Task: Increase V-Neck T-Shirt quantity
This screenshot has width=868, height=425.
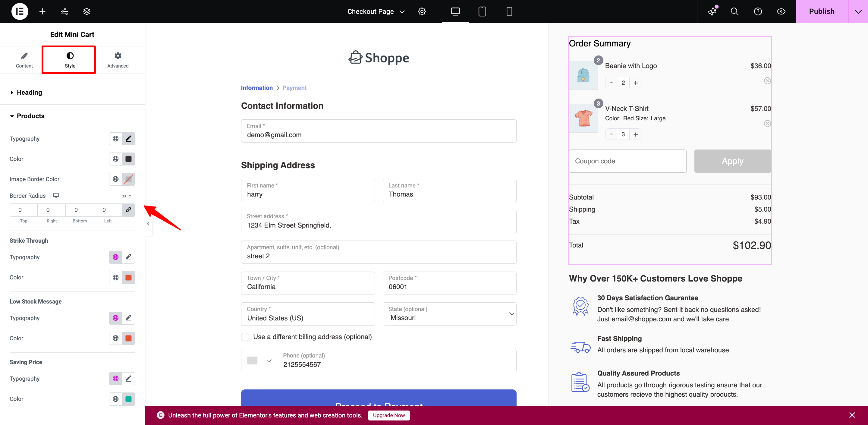Action: coord(635,134)
